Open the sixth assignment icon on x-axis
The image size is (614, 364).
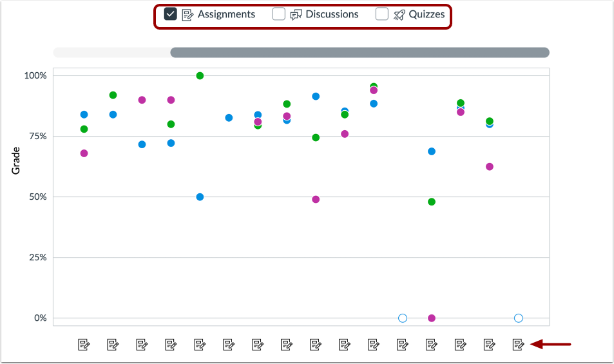tap(229, 345)
